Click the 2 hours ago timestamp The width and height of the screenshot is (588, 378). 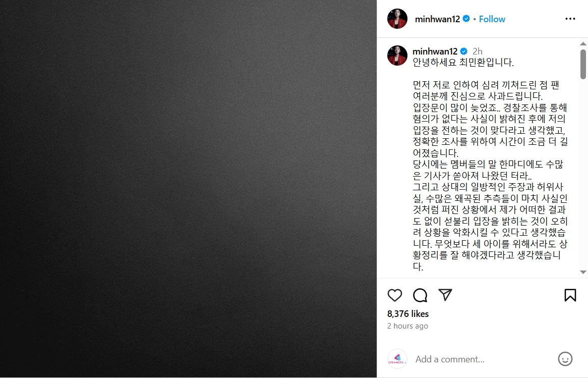point(407,326)
